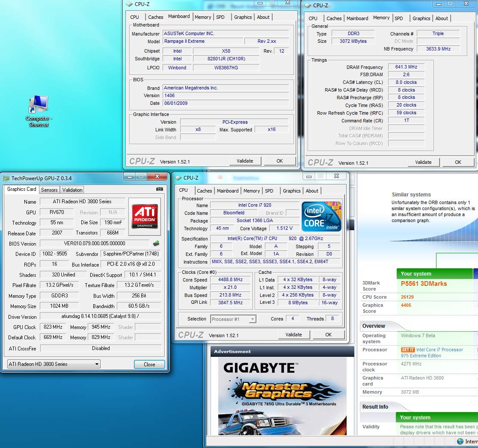
Task: Open the Computer Shortcut desktop icon
Action: tap(39, 111)
